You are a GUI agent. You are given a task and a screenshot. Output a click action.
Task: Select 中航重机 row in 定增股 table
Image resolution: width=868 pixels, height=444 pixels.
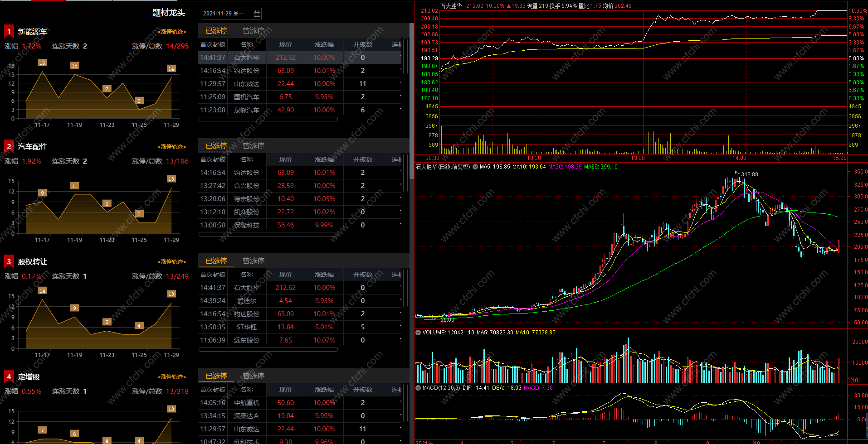[x=300, y=403]
